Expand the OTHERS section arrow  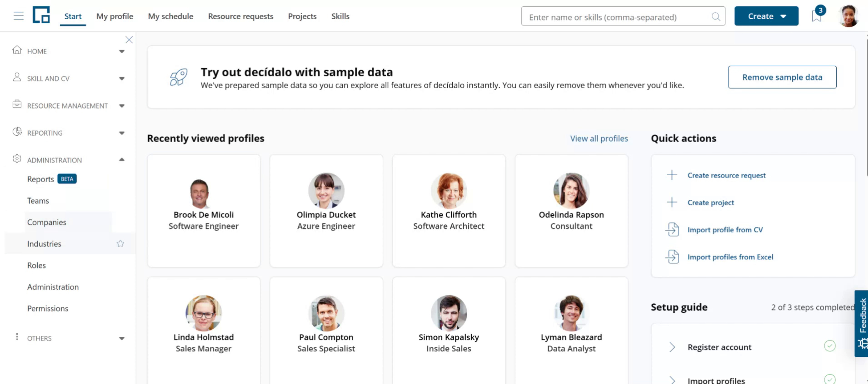[122, 338]
